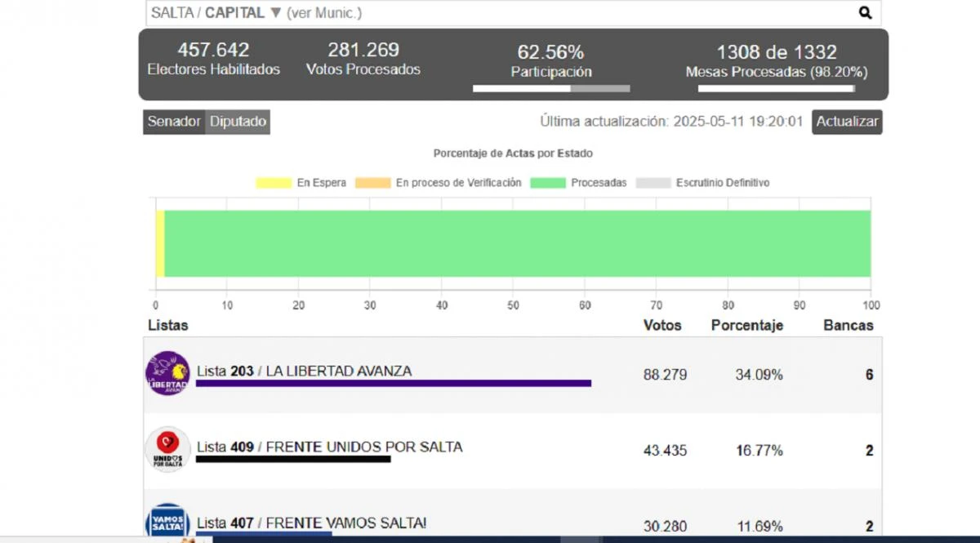Click the green Procesadas chart bar
The width and height of the screenshot is (980, 543).
click(518, 244)
